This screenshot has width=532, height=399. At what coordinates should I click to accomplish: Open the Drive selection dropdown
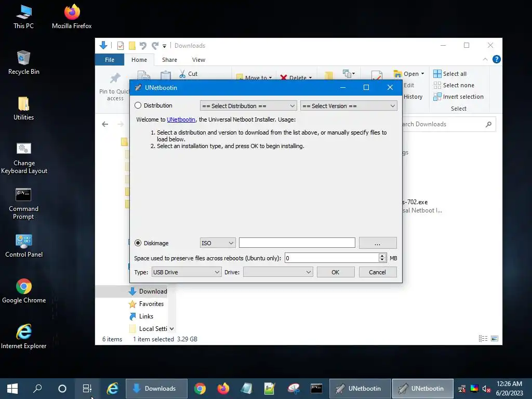point(278,272)
